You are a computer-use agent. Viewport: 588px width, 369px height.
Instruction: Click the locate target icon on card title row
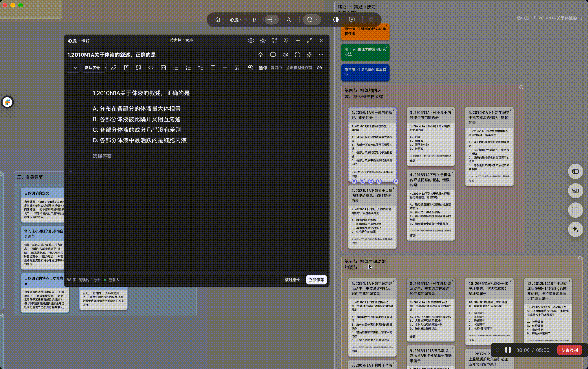pyautogui.click(x=261, y=55)
